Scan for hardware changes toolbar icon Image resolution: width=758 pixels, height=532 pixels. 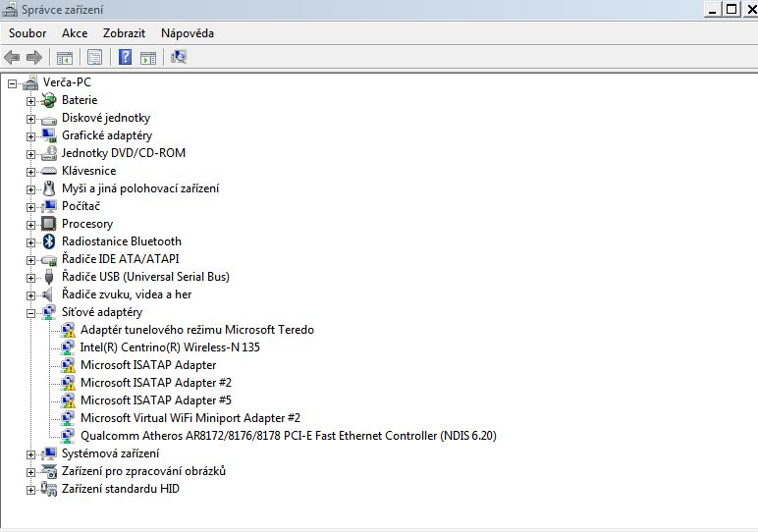(179, 57)
